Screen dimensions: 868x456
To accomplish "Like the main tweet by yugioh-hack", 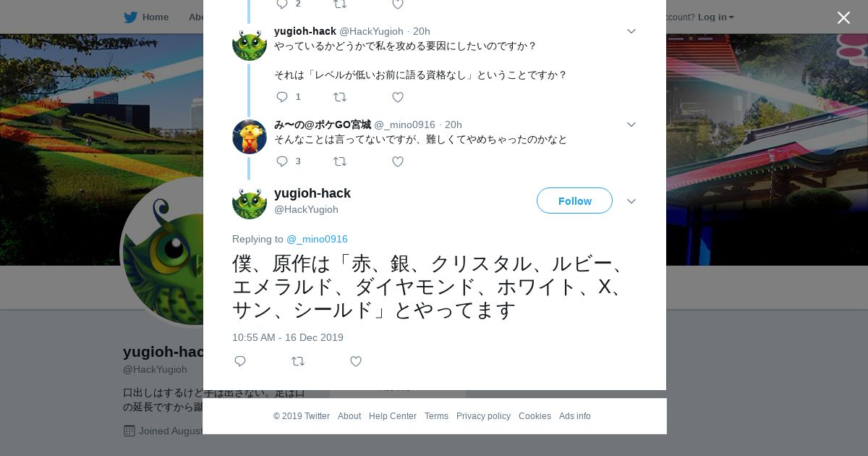I will (x=356, y=361).
